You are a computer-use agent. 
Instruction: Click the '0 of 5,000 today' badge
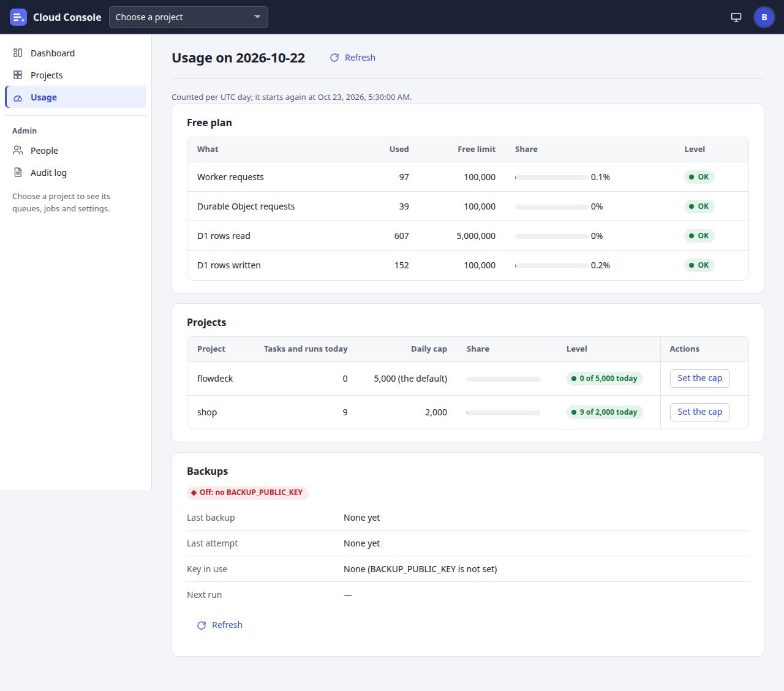coord(605,379)
